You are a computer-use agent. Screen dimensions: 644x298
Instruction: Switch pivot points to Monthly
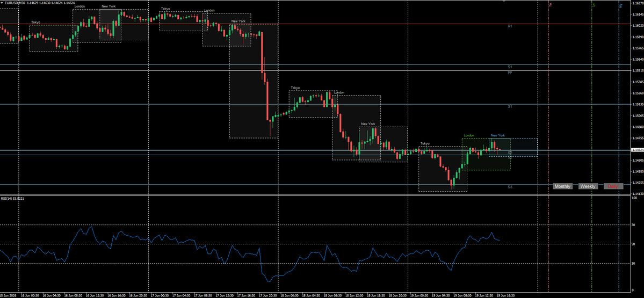(562, 186)
